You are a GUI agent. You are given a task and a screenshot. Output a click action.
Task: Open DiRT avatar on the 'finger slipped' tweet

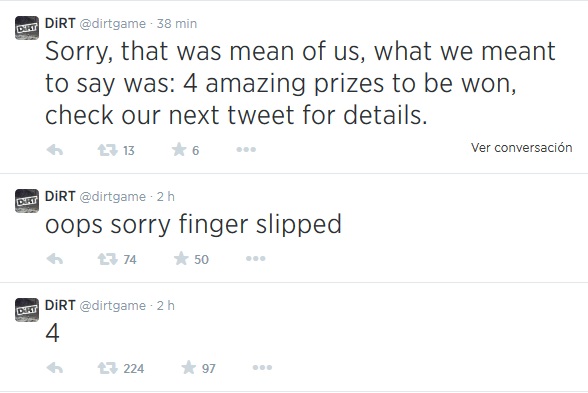point(27,201)
